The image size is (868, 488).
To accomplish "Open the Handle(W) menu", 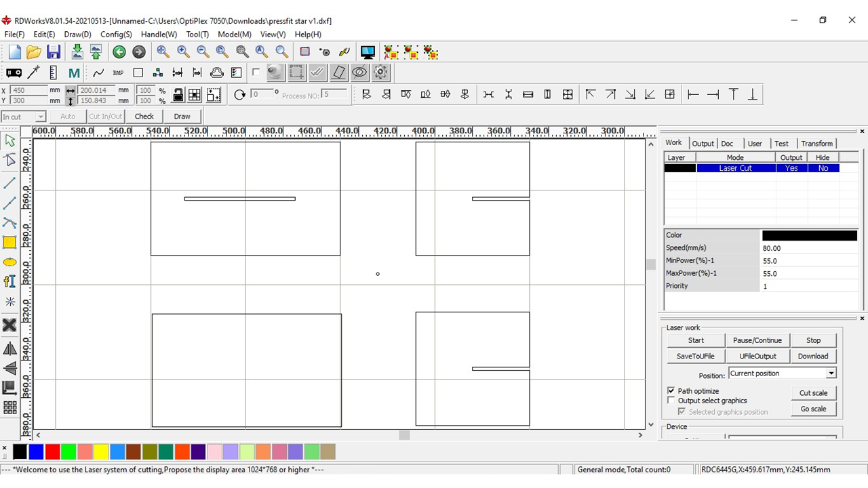I will click(159, 34).
